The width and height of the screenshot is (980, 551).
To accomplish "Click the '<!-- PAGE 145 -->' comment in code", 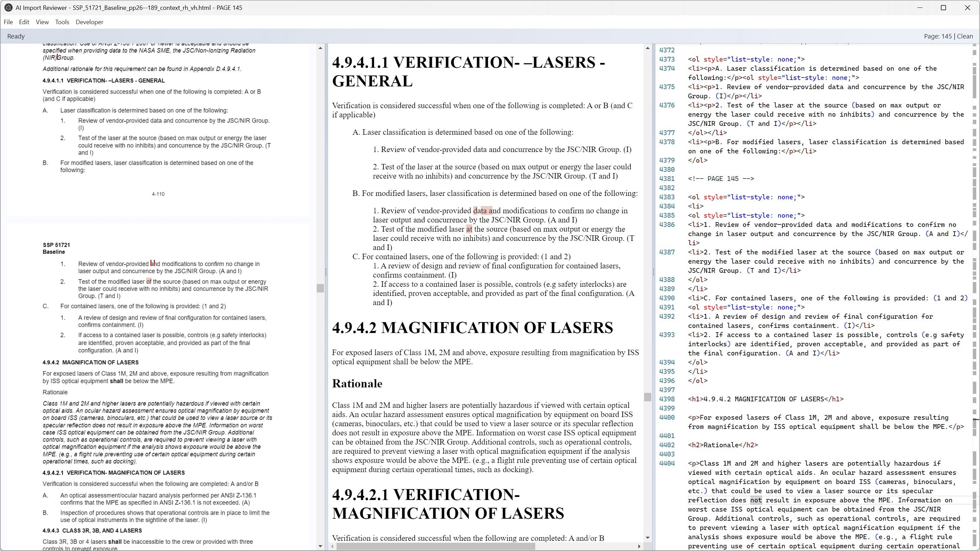I will pyautogui.click(x=721, y=179).
